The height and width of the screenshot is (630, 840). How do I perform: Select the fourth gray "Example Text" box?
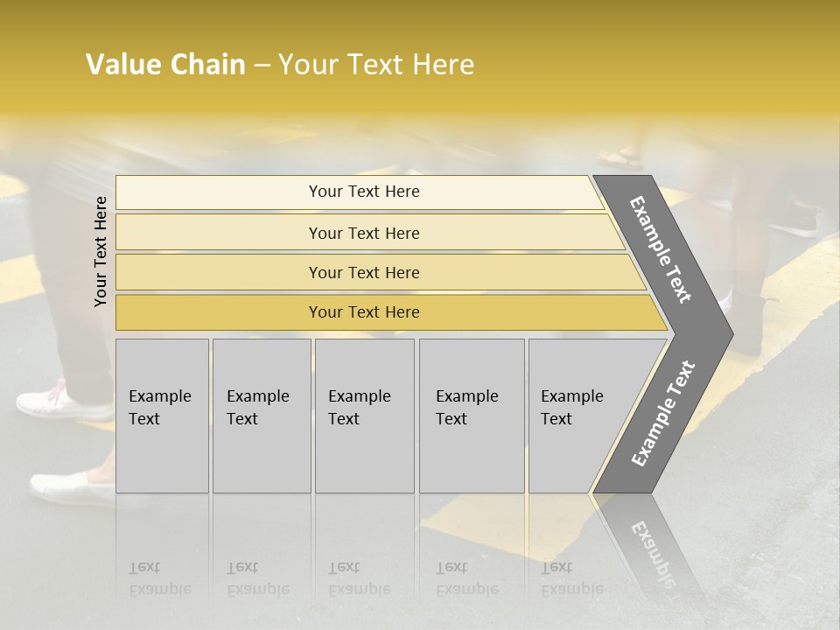point(471,416)
